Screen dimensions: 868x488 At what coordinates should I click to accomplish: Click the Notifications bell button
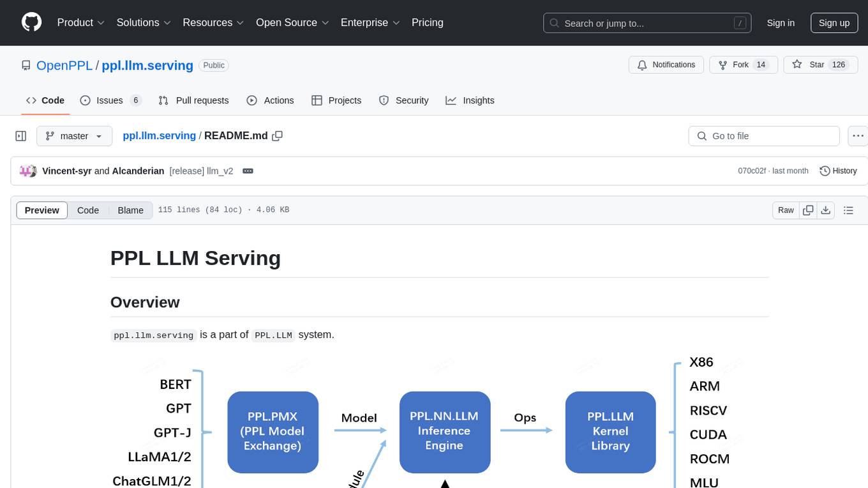(x=666, y=65)
